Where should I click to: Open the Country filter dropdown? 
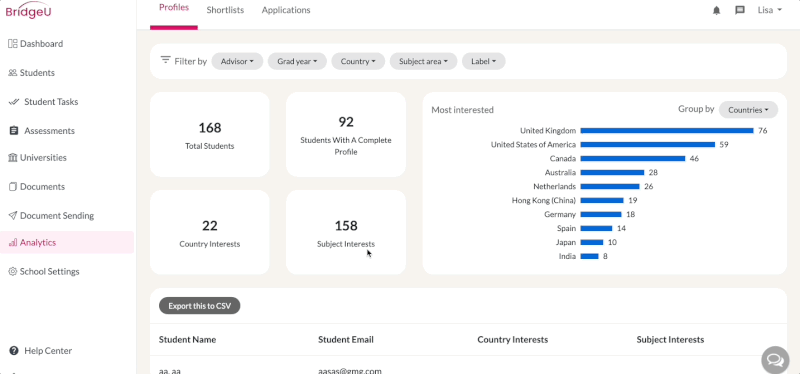point(358,61)
